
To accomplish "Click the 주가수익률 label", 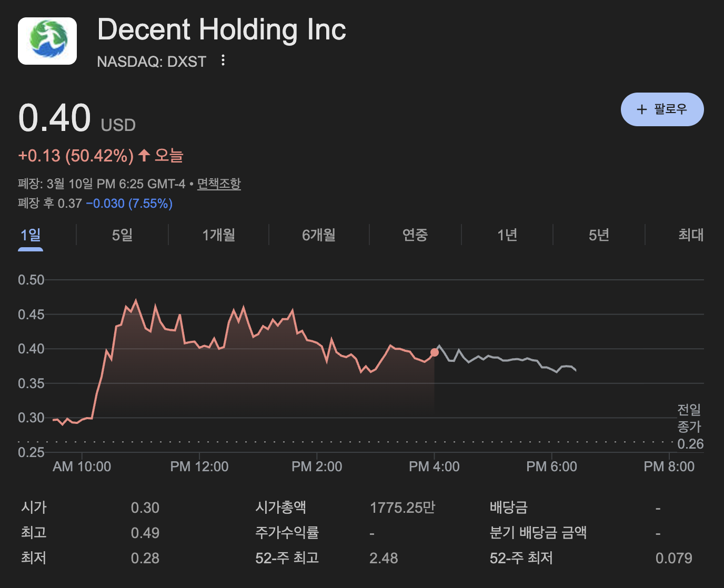I will 287,533.
